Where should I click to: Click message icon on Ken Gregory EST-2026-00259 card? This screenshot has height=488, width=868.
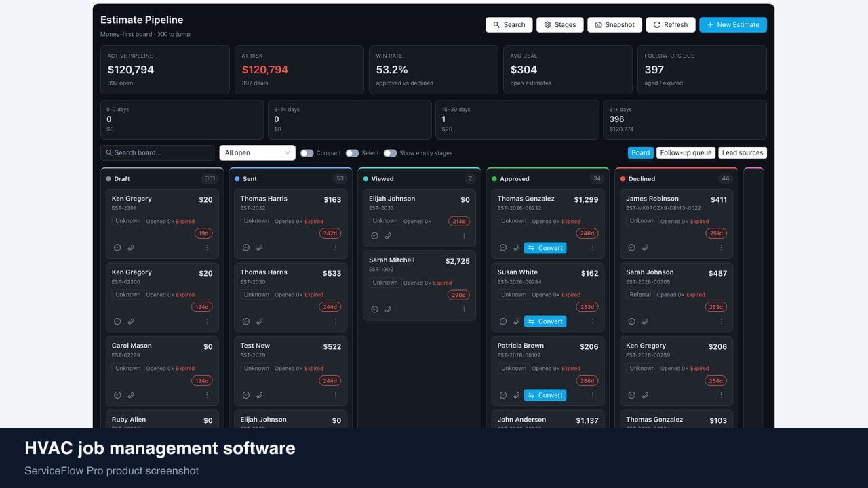(631, 395)
